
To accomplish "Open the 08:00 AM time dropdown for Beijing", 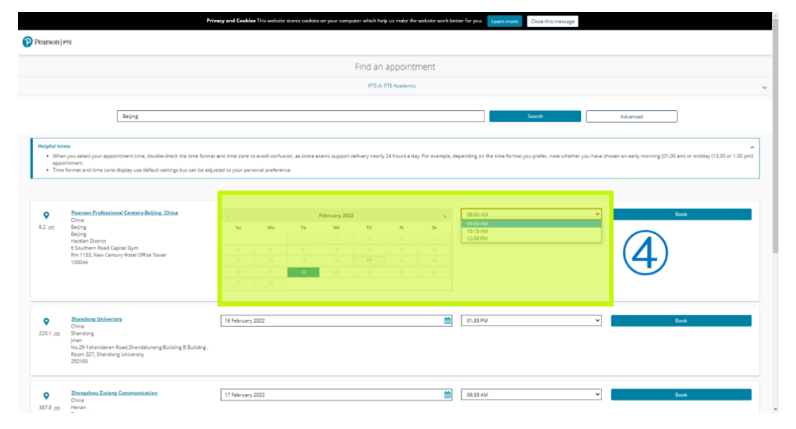I will pyautogui.click(x=531, y=214).
